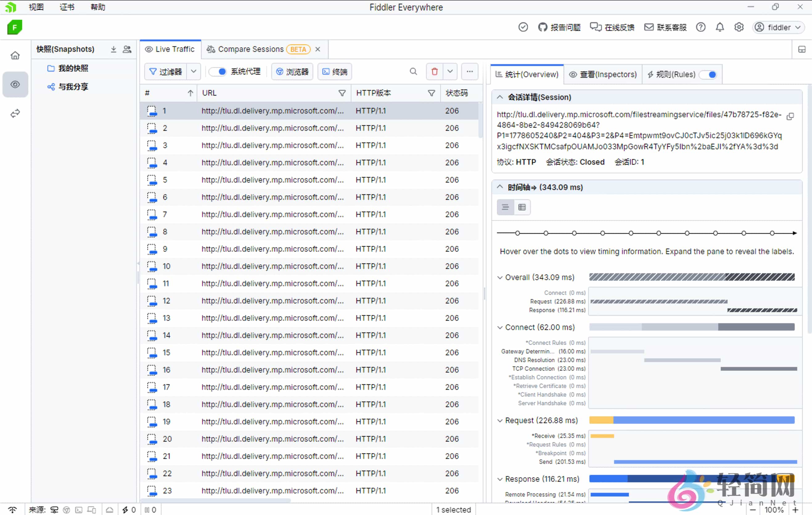Click the shared users icon in Snapshots
The height and width of the screenshot is (515, 812).
[127, 49]
